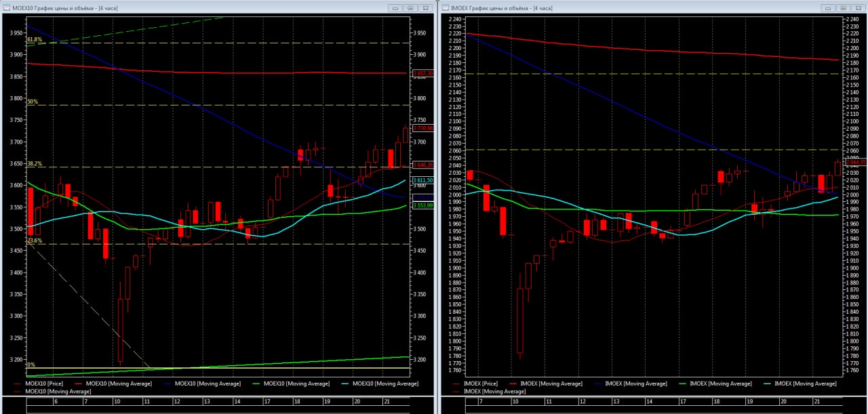This screenshot has width=868, height=414.
Task: Click date 18 on the IMOEX time axis
Action: coord(716,402)
